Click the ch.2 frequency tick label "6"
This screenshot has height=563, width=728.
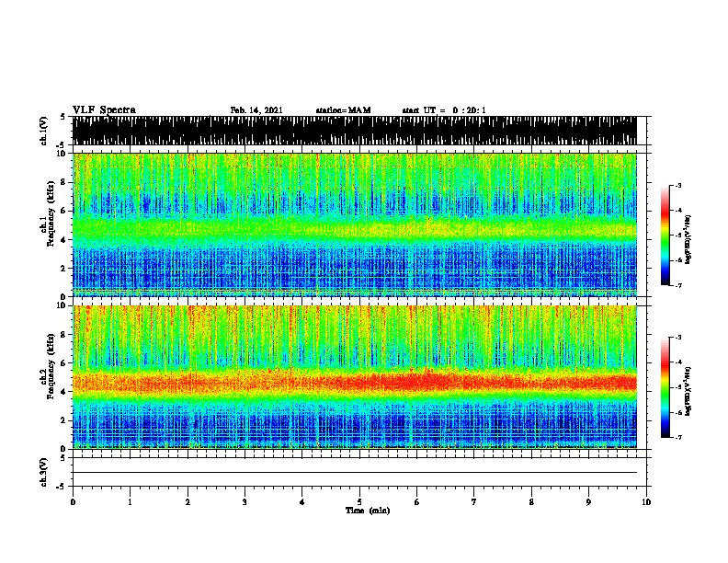(64, 362)
